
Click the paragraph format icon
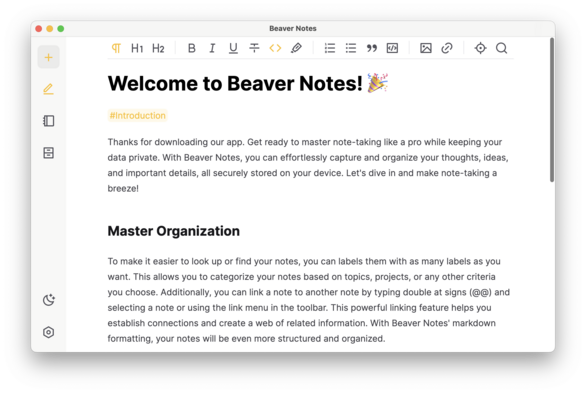tap(116, 48)
